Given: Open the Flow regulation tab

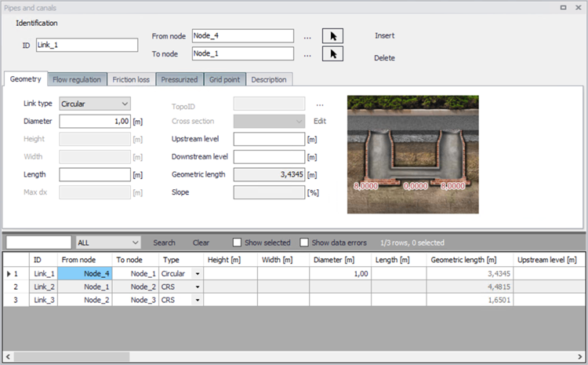Looking at the screenshot, I should tap(77, 79).
